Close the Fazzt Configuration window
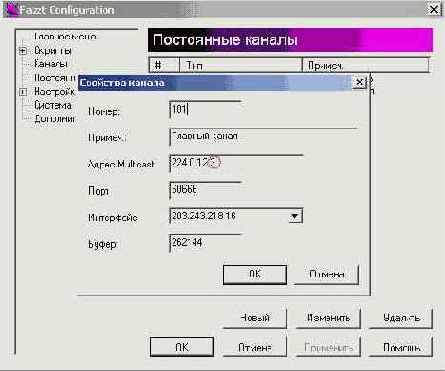Image resolution: width=445 pixels, height=371 pixels. pos(434,9)
